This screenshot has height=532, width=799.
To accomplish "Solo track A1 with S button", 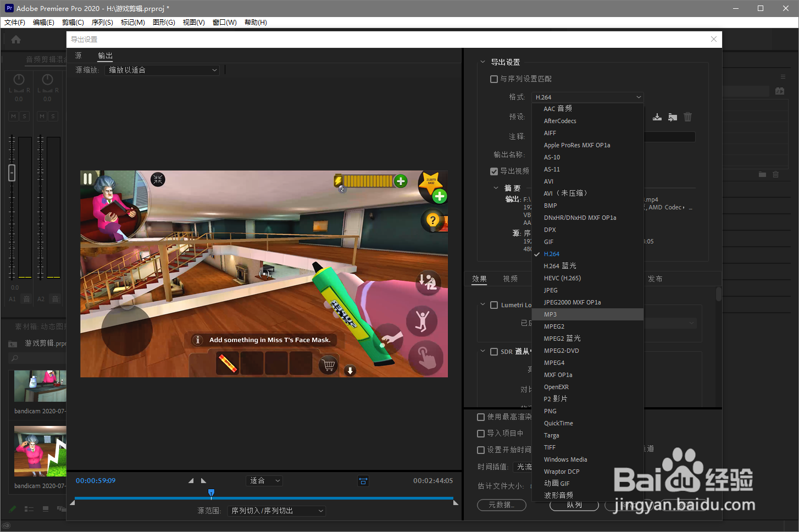I will click(x=24, y=116).
